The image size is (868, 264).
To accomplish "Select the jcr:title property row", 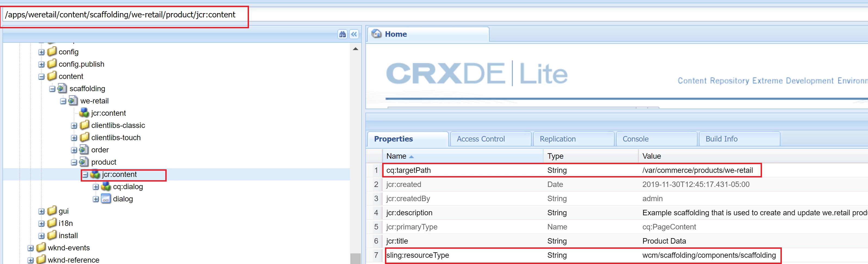I will tap(617, 241).
